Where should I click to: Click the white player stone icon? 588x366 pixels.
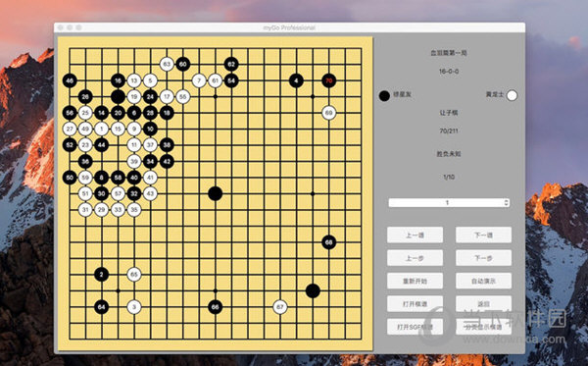512,95
